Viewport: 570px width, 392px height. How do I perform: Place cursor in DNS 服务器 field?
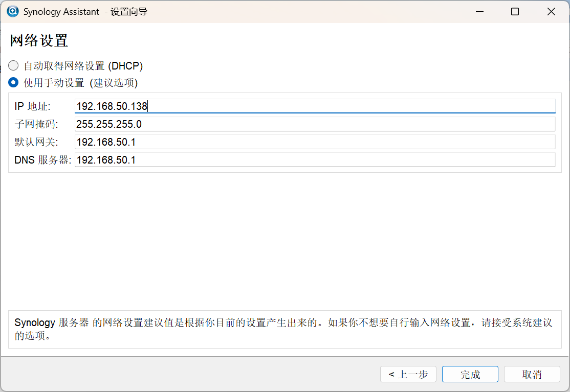click(315, 160)
